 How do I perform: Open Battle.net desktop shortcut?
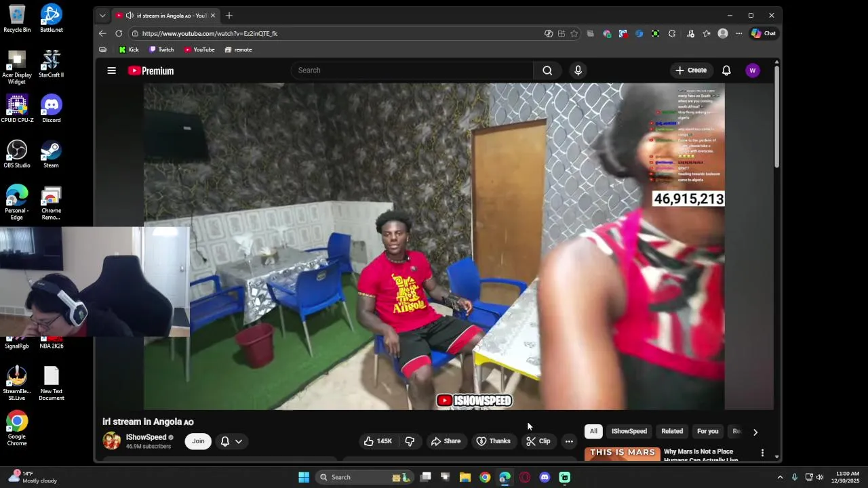click(x=52, y=18)
